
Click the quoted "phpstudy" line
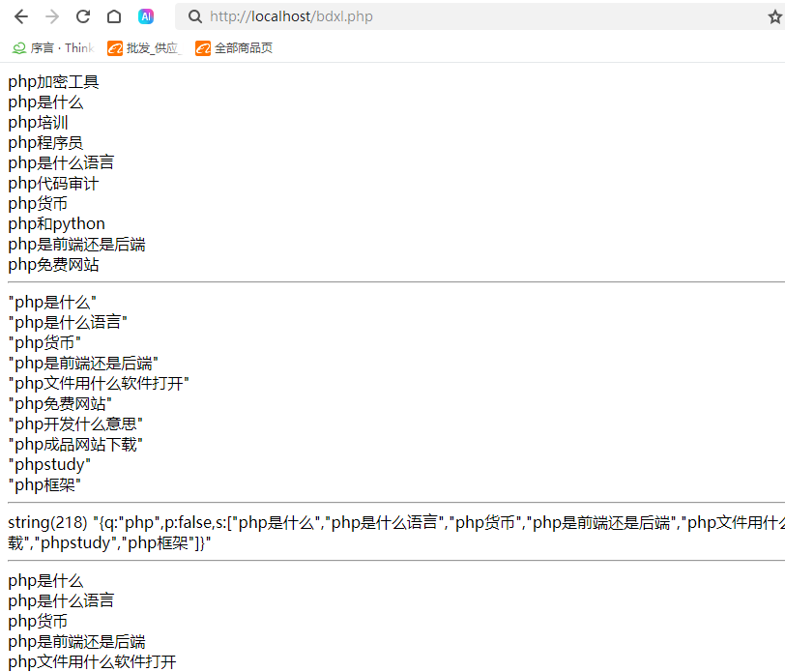pos(49,465)
